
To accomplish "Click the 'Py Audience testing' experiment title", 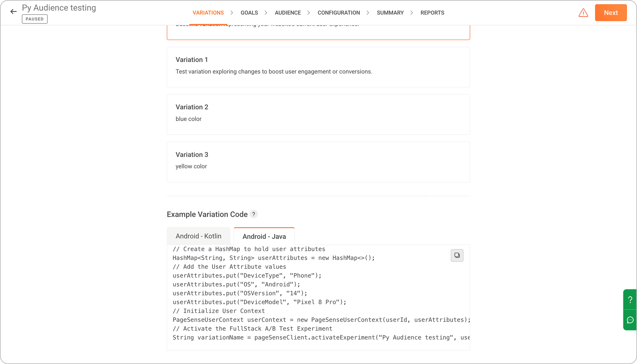I will pos(59,8).
